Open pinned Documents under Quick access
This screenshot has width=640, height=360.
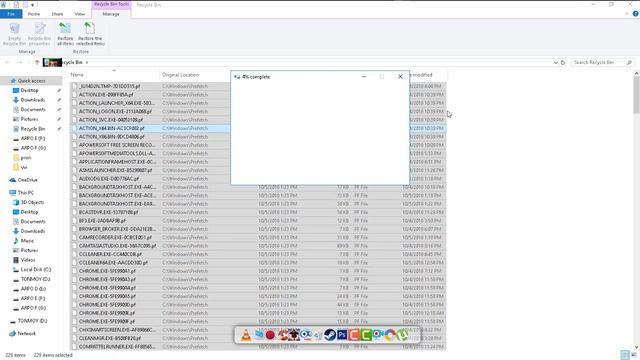[33, 109]
